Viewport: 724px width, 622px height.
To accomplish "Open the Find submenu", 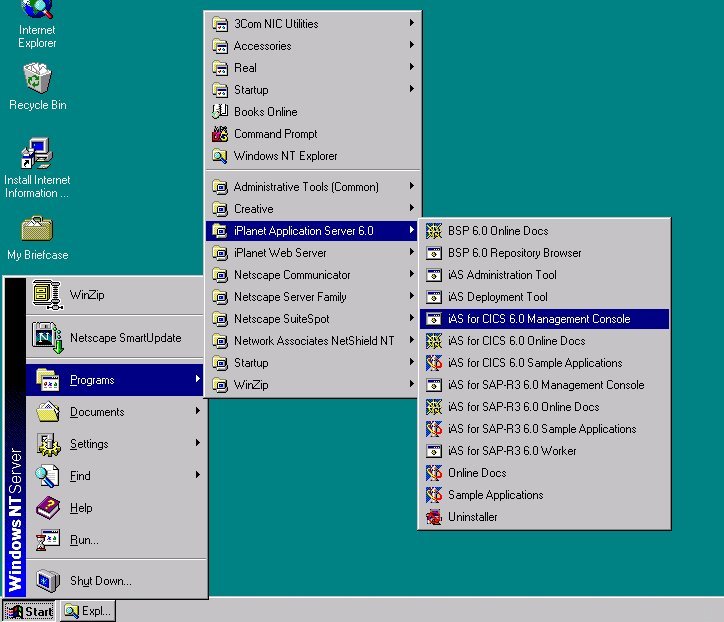I will [x=115, y=476].
